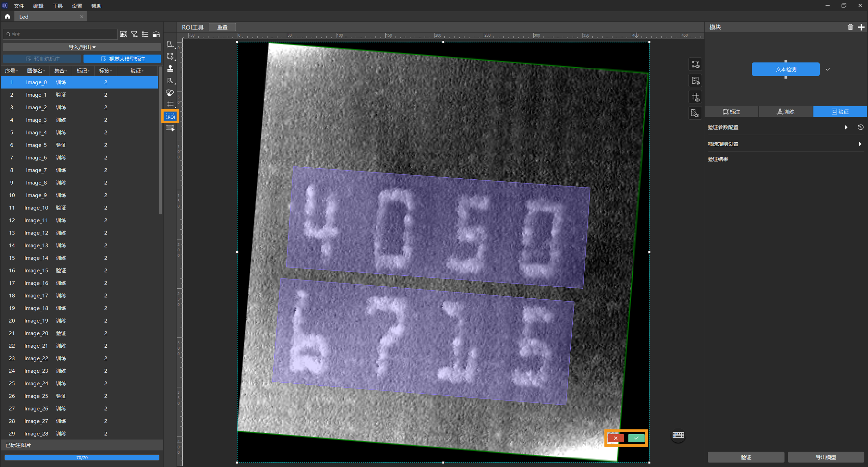Viewport: 868px width, 467px height.
Task: Toggle mask visibility eye icon
Action: [696, 113]
